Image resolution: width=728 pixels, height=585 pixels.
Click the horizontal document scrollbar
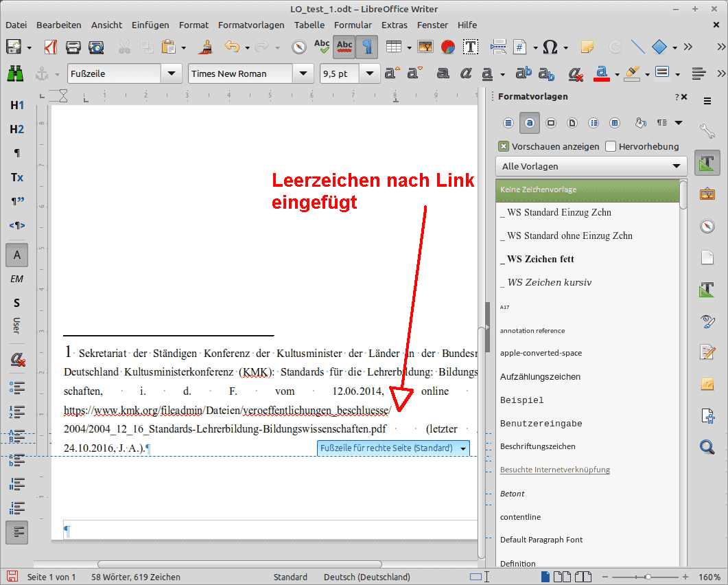[239, 564]
